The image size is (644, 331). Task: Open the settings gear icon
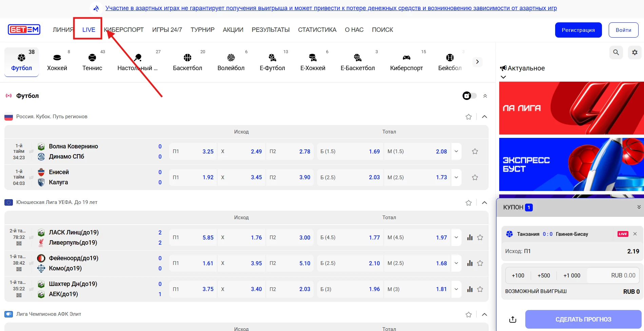click(x=635, y=53)
